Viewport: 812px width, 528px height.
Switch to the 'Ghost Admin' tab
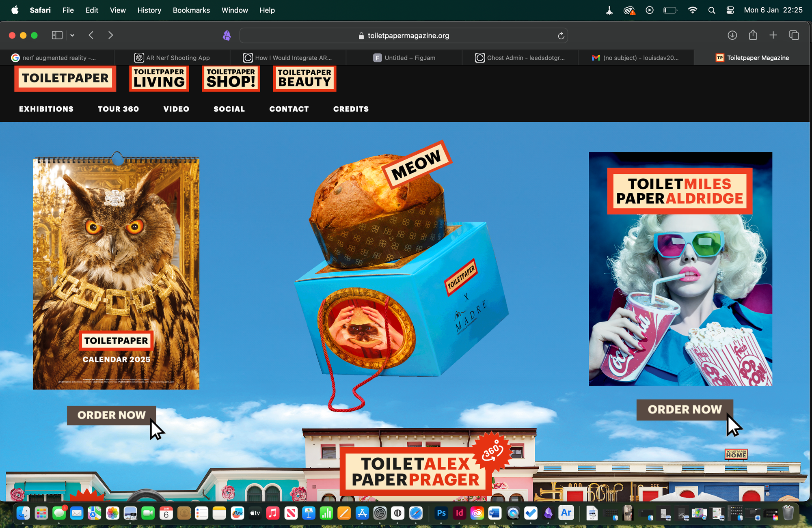pos(520,58)
